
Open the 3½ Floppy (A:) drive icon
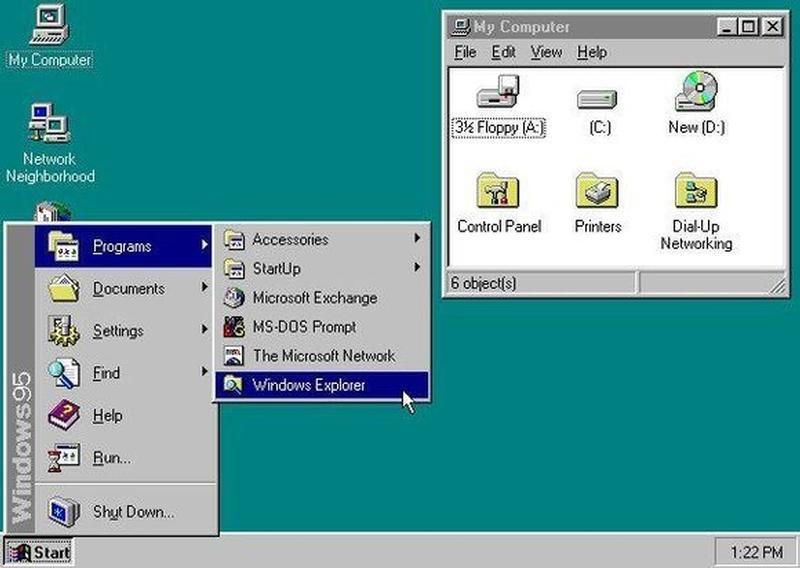[496, 98]
